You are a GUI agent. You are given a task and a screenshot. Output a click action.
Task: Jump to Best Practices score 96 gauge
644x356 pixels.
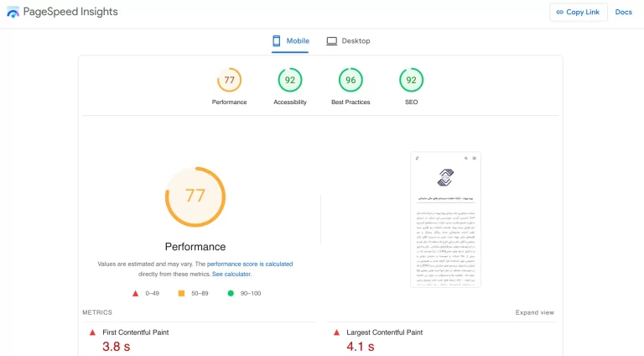(x=351, y=81)
